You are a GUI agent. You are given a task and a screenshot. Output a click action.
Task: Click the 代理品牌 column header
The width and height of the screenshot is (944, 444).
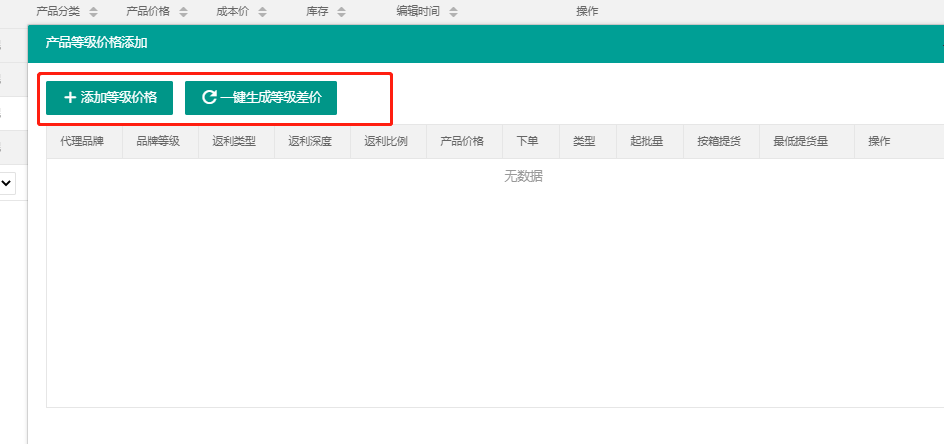tap(82, 142)
